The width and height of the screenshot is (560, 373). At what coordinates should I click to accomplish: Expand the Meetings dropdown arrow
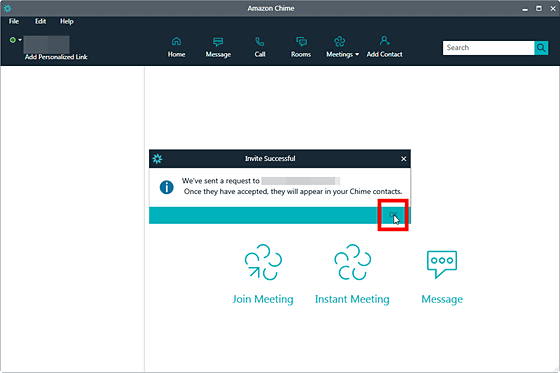click(357, 55)
